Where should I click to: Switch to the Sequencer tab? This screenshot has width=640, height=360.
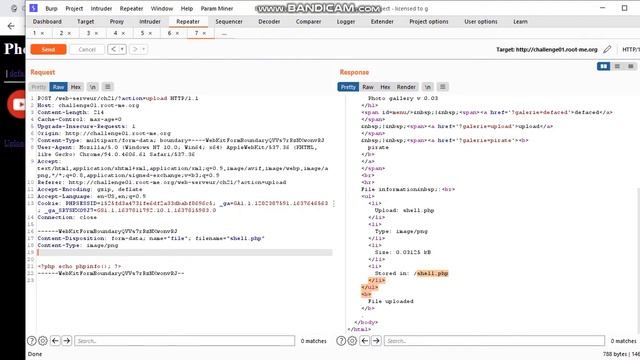[229, 21]
